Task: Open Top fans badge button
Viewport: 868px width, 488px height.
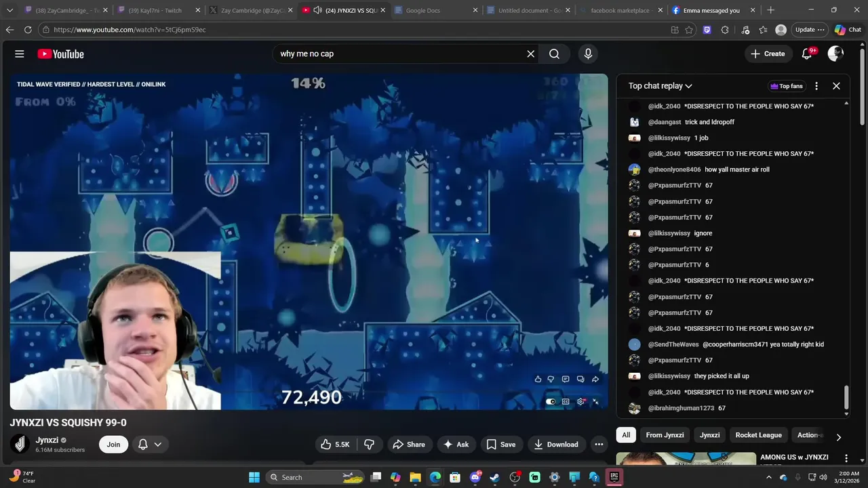Action: click(787, 86)
